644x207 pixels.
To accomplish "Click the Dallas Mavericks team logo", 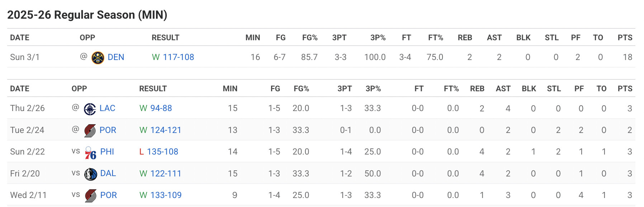I will pos(90,174).
